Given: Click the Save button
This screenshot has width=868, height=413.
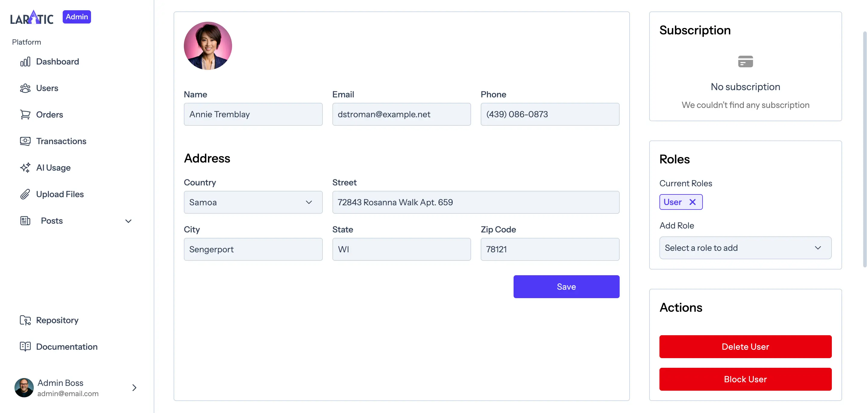Looking at the screenshot, I should tap(566, 287).
